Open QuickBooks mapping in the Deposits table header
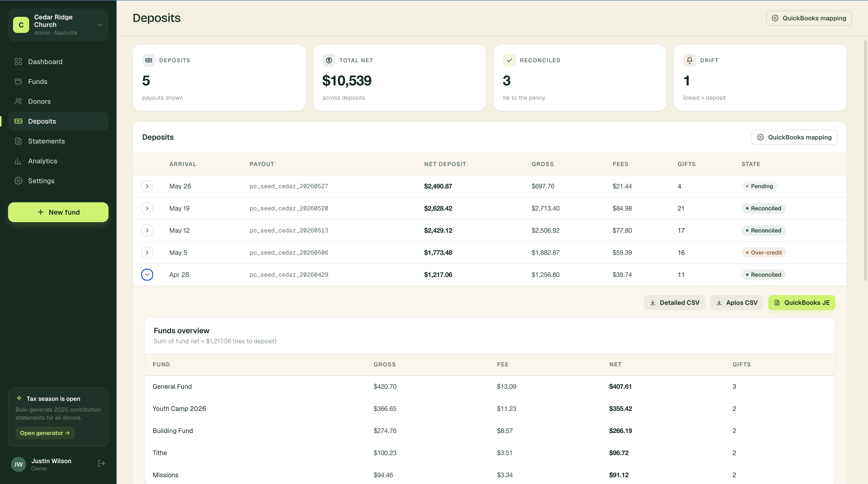This screenshot has width=868, height=484. [x=794, y=137]
